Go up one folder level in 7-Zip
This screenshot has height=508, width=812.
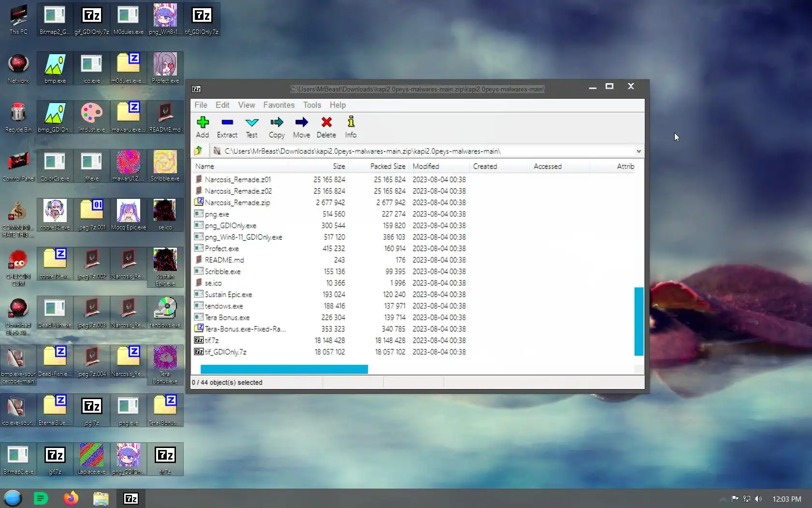coord(198,151)
